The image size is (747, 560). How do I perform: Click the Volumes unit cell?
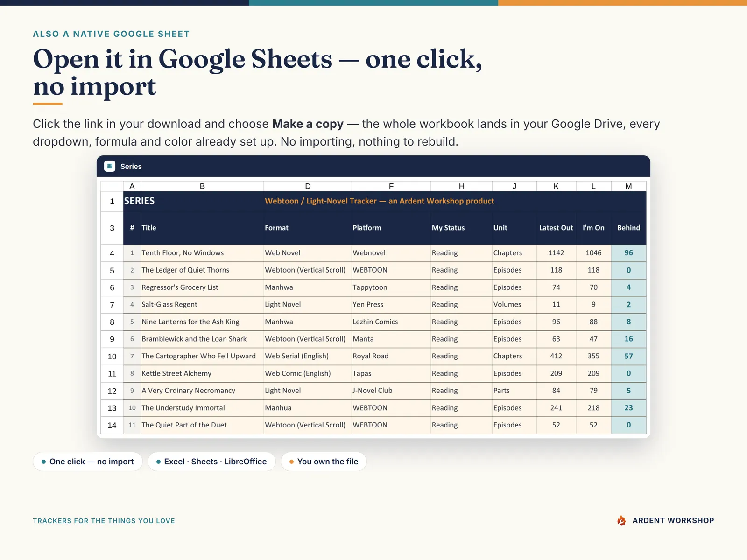coord(514,305)
